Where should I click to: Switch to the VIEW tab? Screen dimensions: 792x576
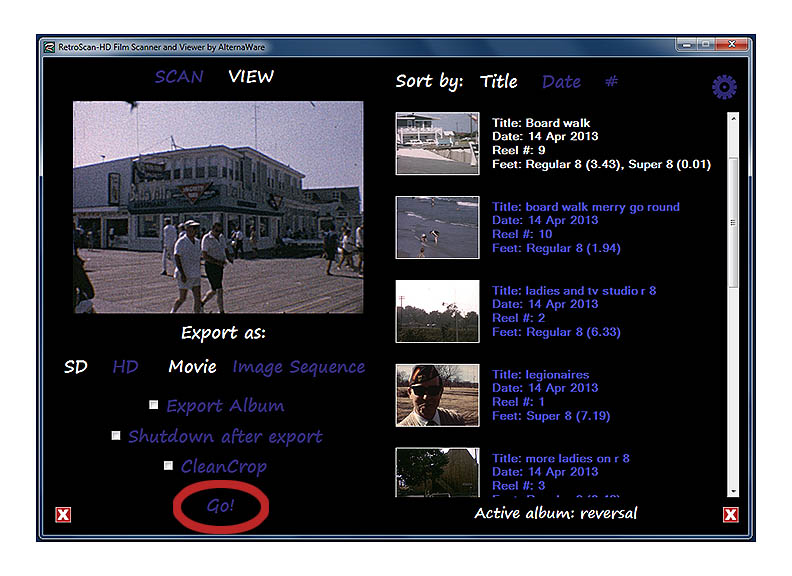click(251, 77)
